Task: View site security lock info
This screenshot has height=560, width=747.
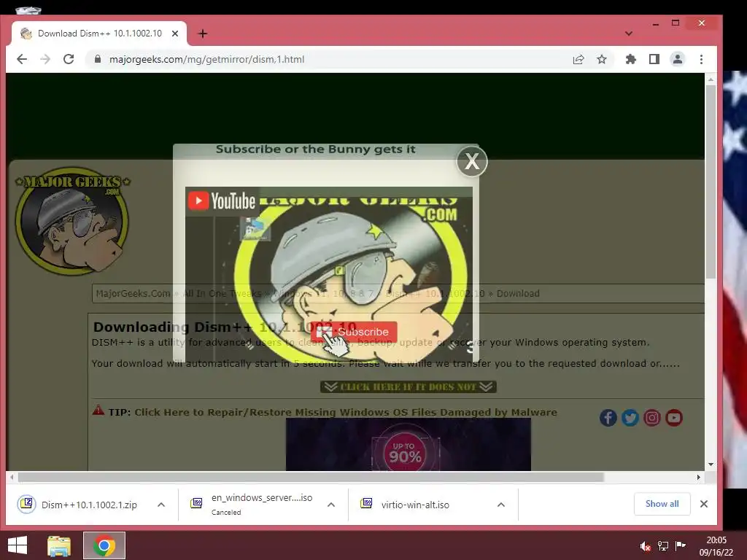Action: pyautogui.click(x=98, y=59)
